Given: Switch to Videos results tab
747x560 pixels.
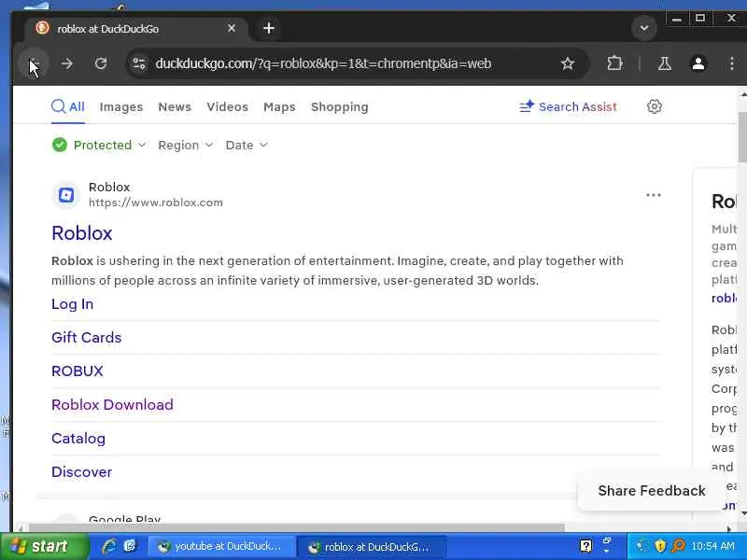Looking at the screenshot, I should (227, 107).
